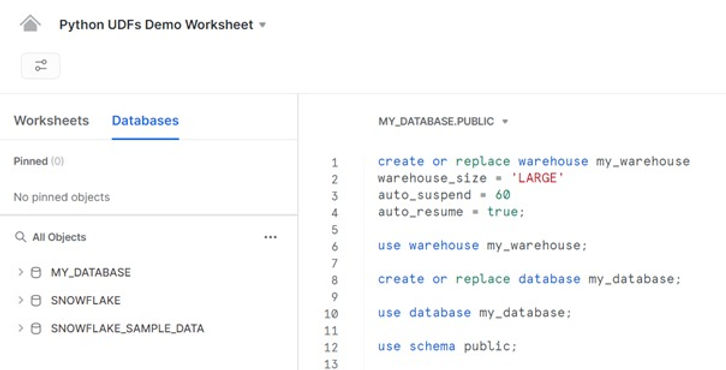Viewport: 726px width, 370px height.
Task: Click 'use warehouse my_warehouse;' code line
Action: (482, 245)
